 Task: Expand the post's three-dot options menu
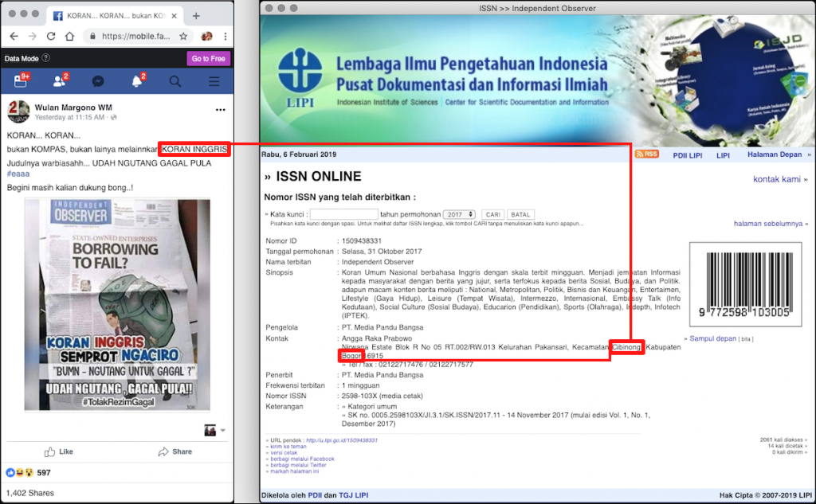point(221,109)
